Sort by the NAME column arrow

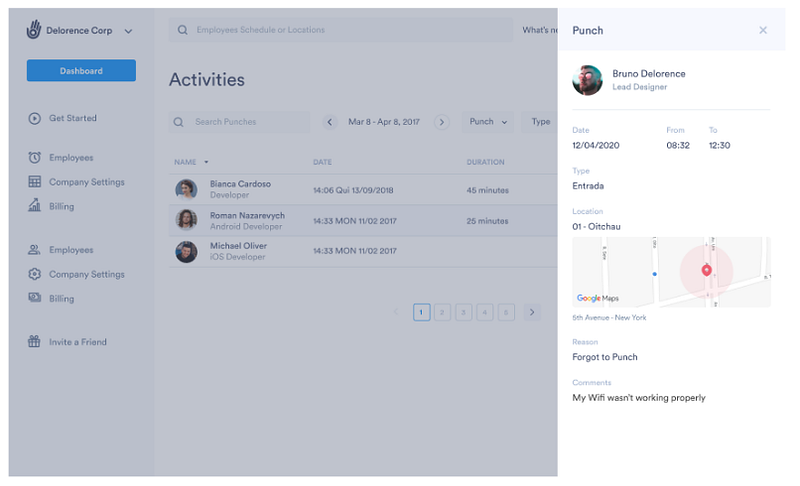click(206, 162)
